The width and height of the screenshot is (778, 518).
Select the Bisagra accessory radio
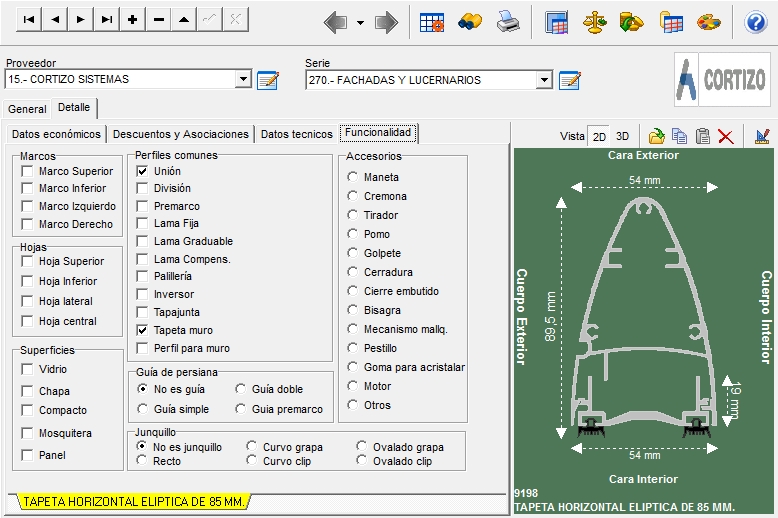pos(352,310)
